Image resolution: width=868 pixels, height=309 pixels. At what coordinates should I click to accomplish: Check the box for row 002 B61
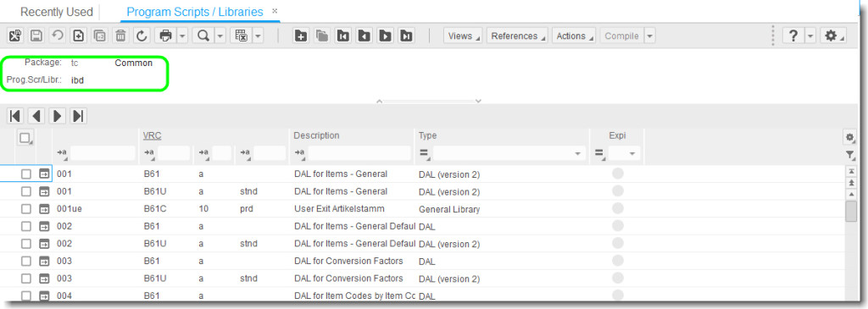26,227
